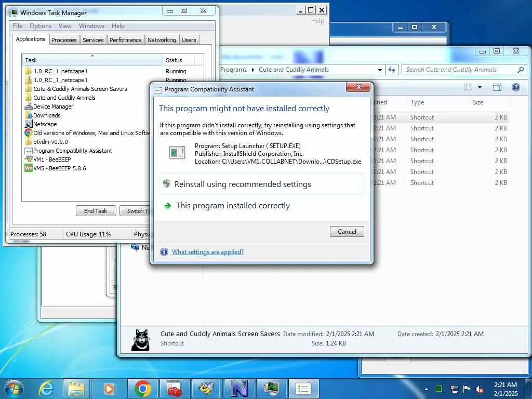Open Task Manager Help menu
The image size is (532, 399).
click(x=118, y=26)
